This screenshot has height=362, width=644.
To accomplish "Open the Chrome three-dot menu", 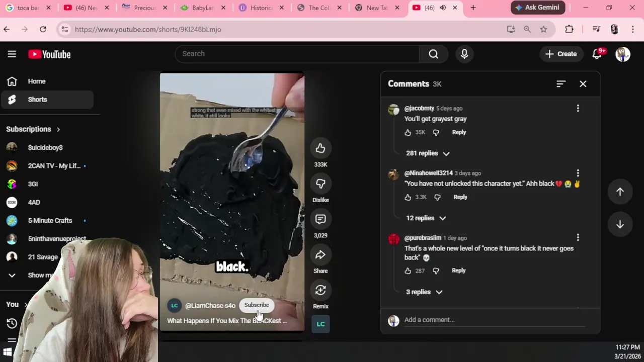I will (x=632, y=29).
